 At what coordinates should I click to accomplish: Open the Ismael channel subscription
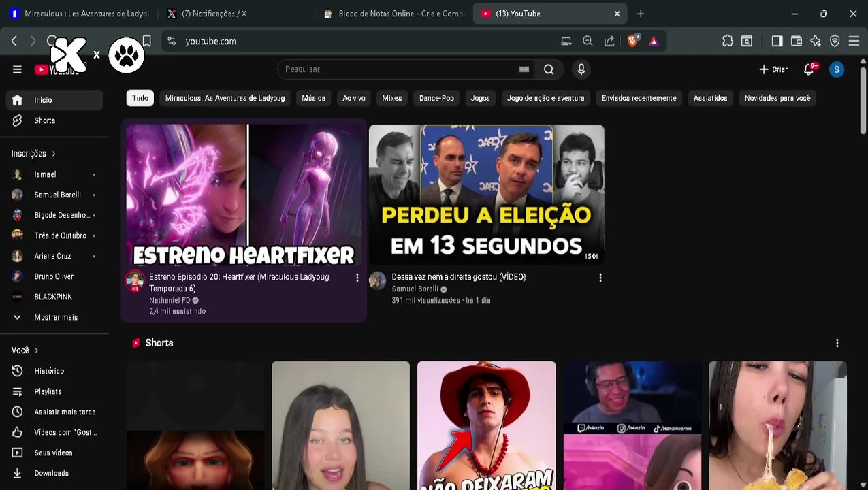click(54, 174)
